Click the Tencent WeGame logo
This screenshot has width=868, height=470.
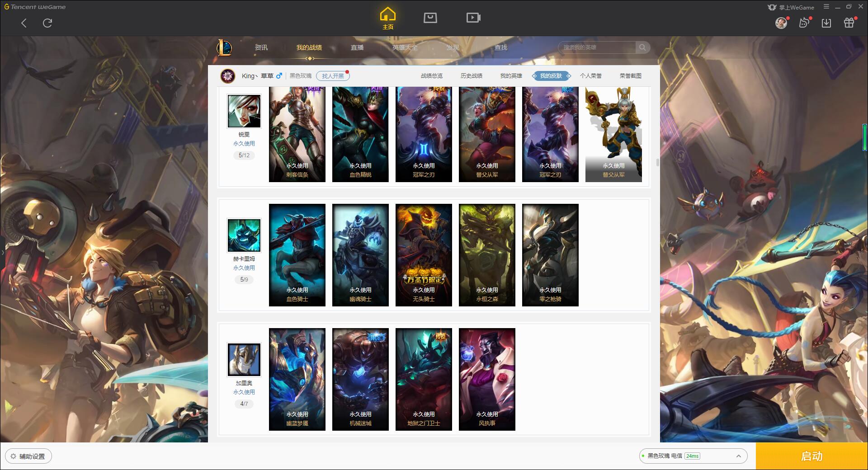coord(35,7)
